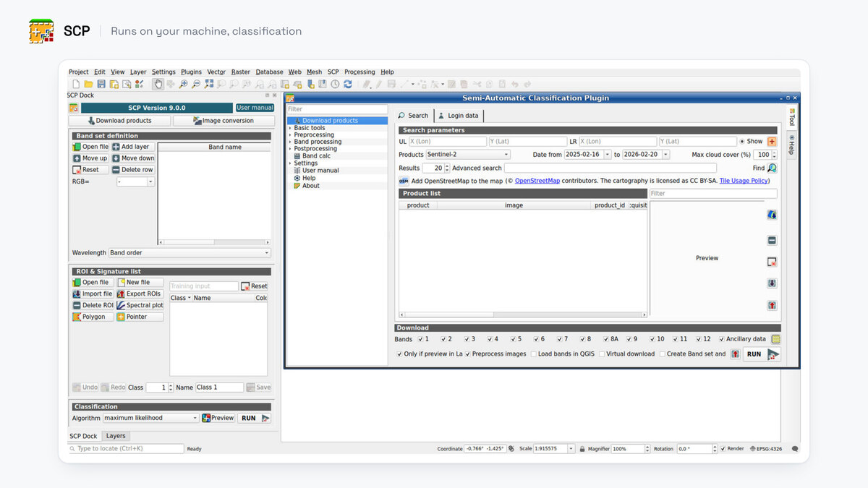Open the Processing menu
The image size is (868, 488).
coord(359,72)
